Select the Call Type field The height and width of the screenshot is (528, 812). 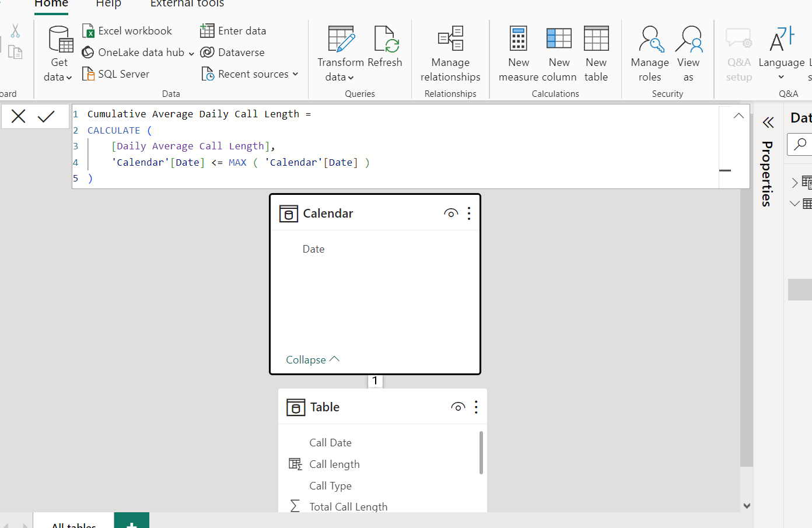click(x=330, y=486)
